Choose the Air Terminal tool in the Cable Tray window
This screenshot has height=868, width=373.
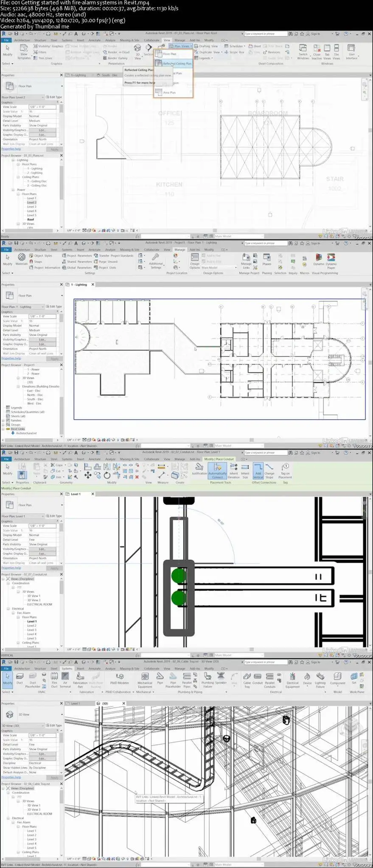(65, 679)
